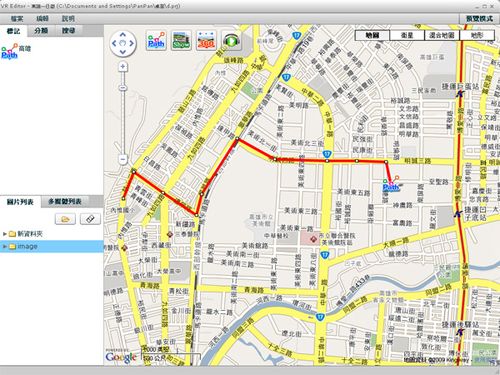
Task: Click the map zoom slider handle
Action: 123,88
